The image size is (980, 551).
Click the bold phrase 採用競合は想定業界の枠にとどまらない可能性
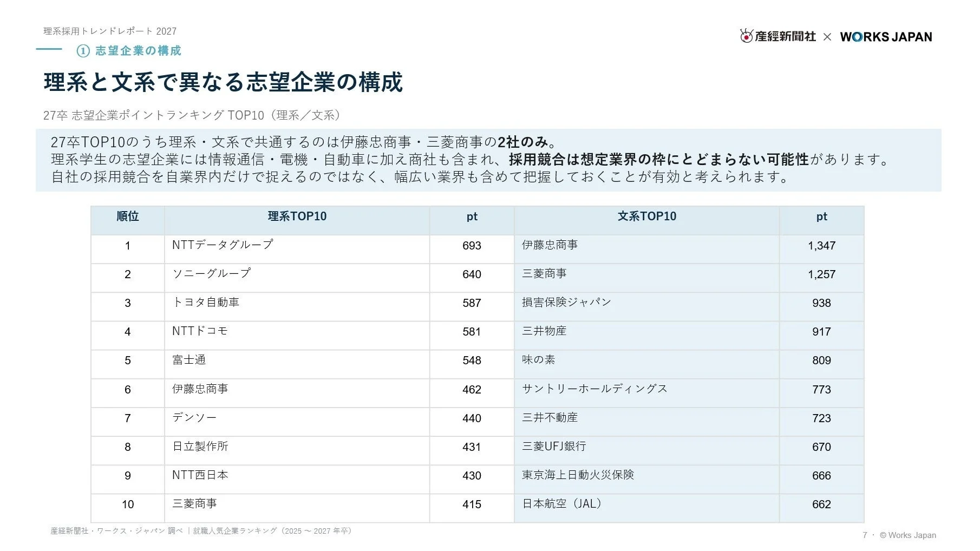click(x=658, y=160)
